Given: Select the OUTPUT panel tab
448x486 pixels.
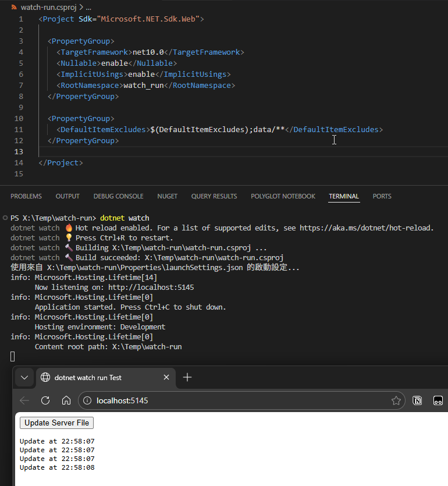Looking at the screenshot, I should [67, 196].
